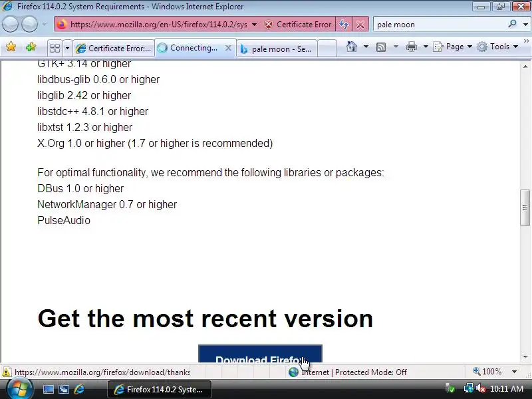
Task: Open Quick Tabs thumbnail view
Action: pos(55,48)
